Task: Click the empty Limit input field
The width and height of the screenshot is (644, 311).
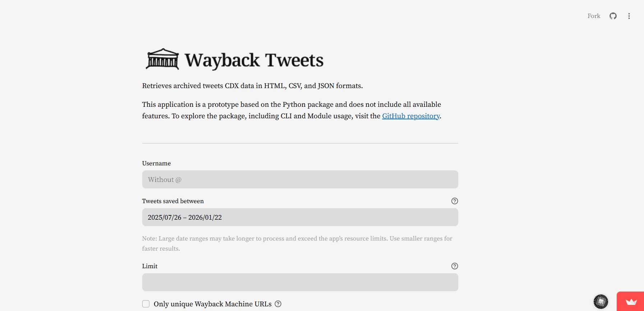Action: coord(300,282)
